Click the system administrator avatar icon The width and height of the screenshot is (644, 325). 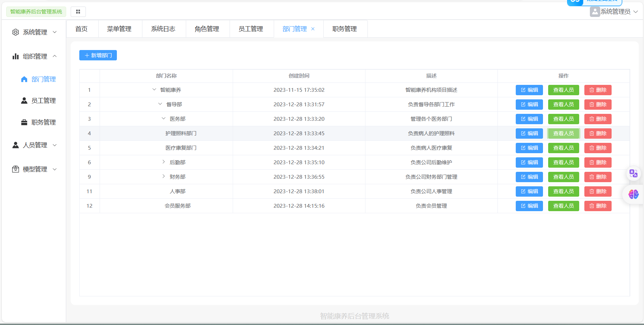595,12
